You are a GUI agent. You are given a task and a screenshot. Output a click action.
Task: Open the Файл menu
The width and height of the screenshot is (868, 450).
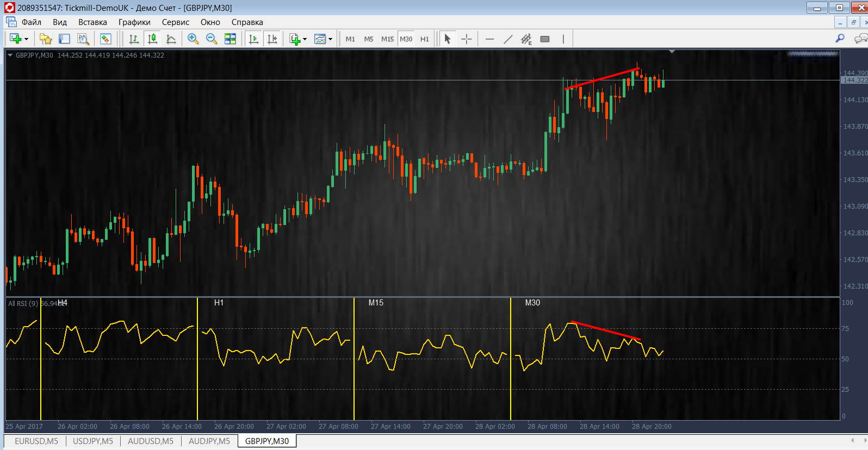click(x=32, y=22)
